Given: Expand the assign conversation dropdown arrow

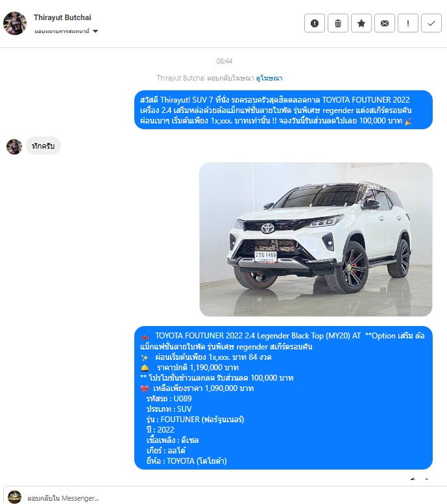Looking at the screenshot, I should [95, 31].
